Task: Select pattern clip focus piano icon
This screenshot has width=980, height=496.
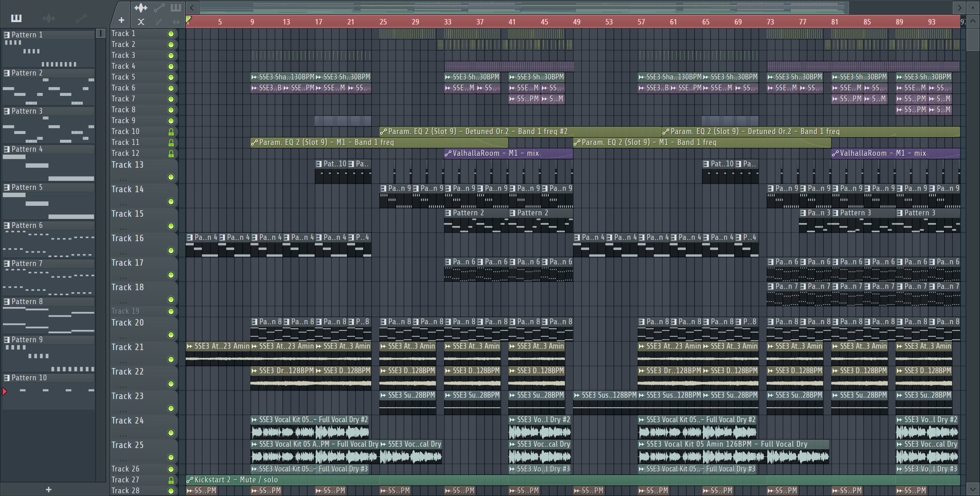Action: coord(176,7)
